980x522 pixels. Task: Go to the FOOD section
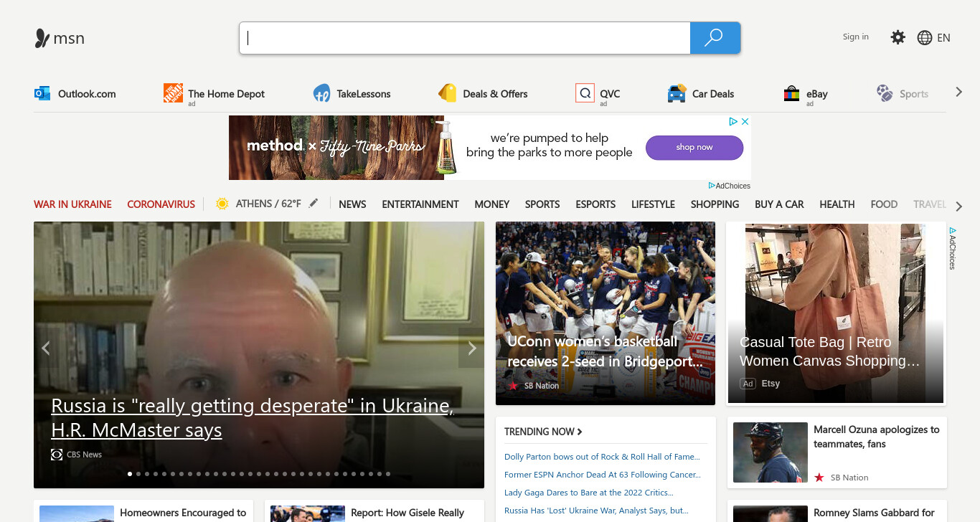click(x=884, y=204)
